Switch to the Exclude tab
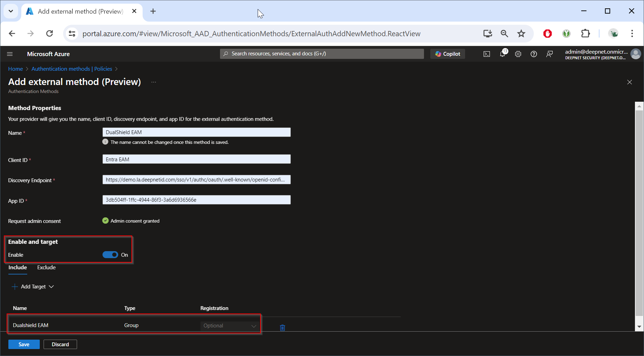The width and height of the screenshot is (644, 356). (46, 268)
